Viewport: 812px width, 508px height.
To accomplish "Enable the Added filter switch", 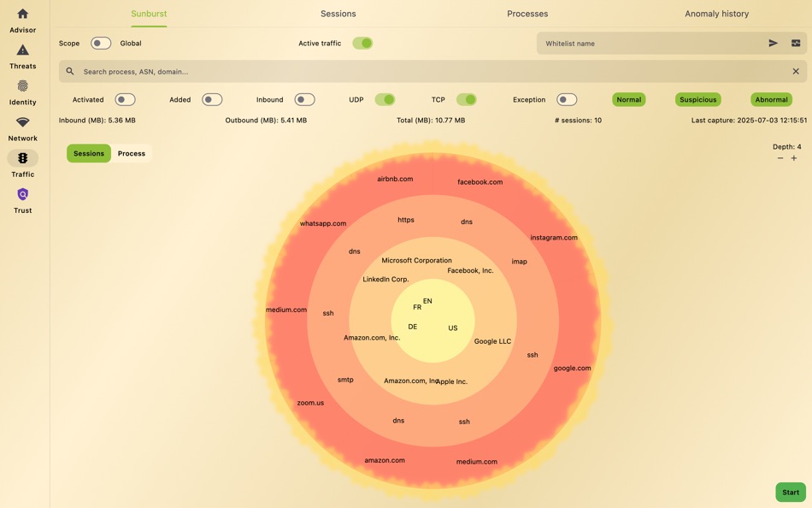I will 212,99.
